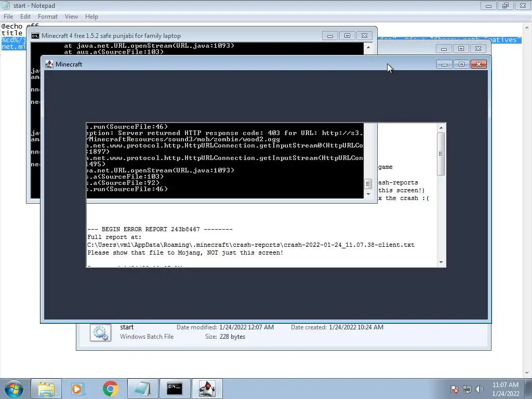Viewport: 532px width, 399px height.
Task: Maximize the Minecraft window
Action: [x=461, y=64]
